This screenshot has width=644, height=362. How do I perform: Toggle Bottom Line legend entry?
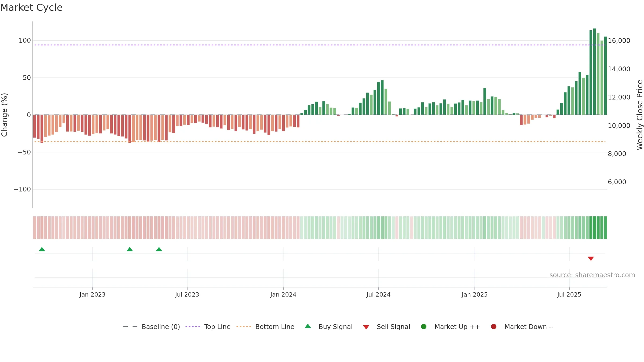(x=265, y=327)
